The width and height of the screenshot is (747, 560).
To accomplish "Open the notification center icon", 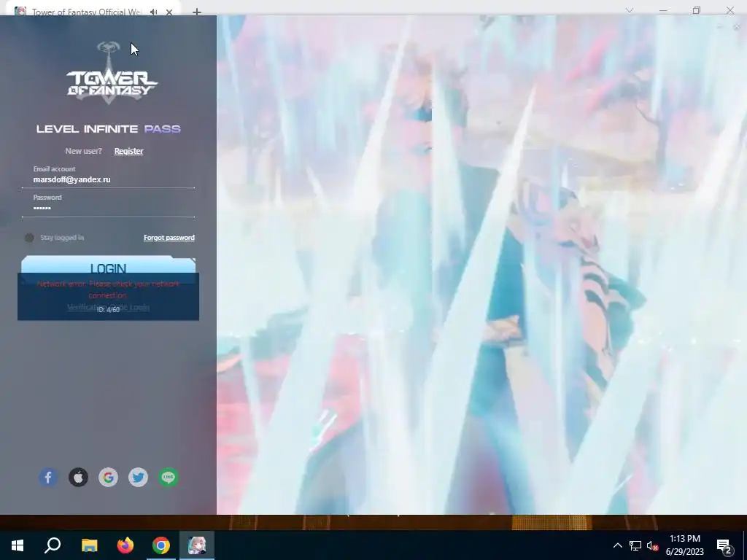I will pyautogui.click(x=724, y=546).
